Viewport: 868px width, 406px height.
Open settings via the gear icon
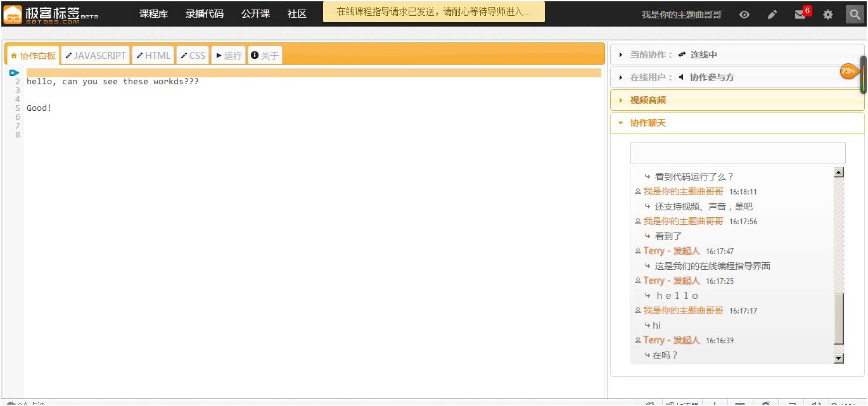(x=828, y=15)
